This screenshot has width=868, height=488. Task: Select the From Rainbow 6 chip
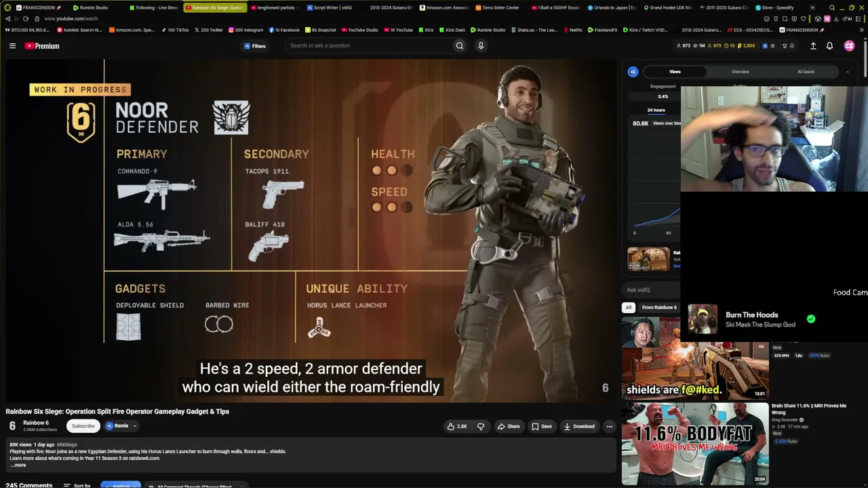coord(658,307)
